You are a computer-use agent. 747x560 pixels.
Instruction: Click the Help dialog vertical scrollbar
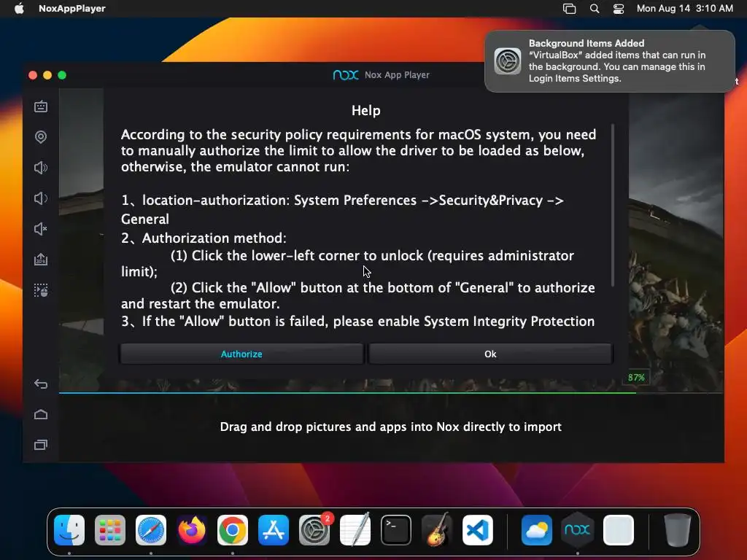pos(613,205)
